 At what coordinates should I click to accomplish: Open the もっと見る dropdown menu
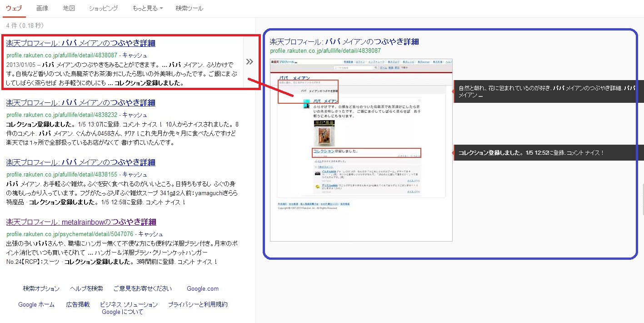click(x=148, y=8)
